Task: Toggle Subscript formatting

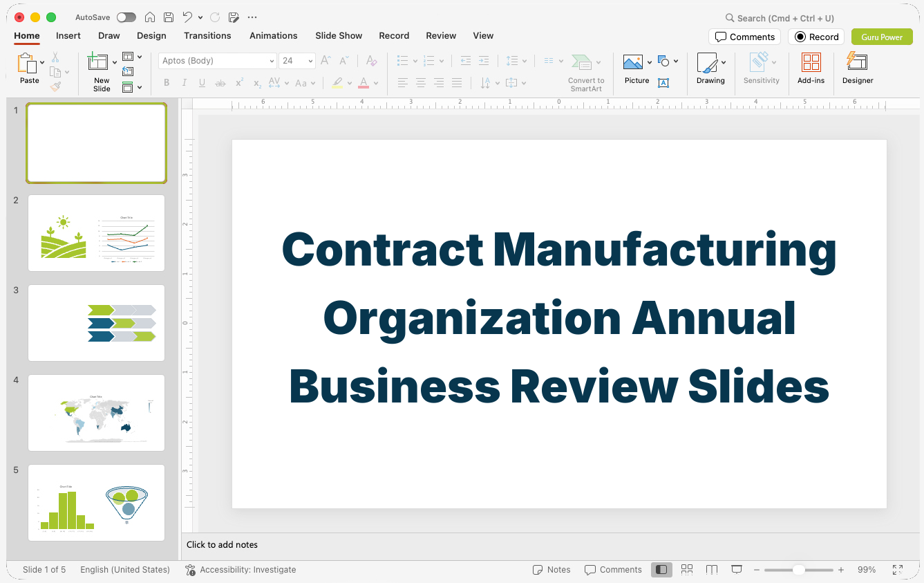Action: click(x=257, y=83)
